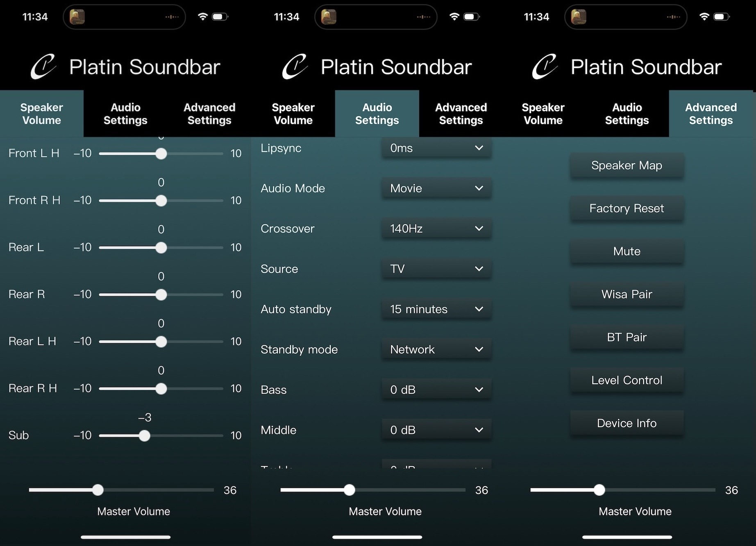This screenshot has width=756, height=546.
Task: Tap the Device Info button
Action: 627,423
